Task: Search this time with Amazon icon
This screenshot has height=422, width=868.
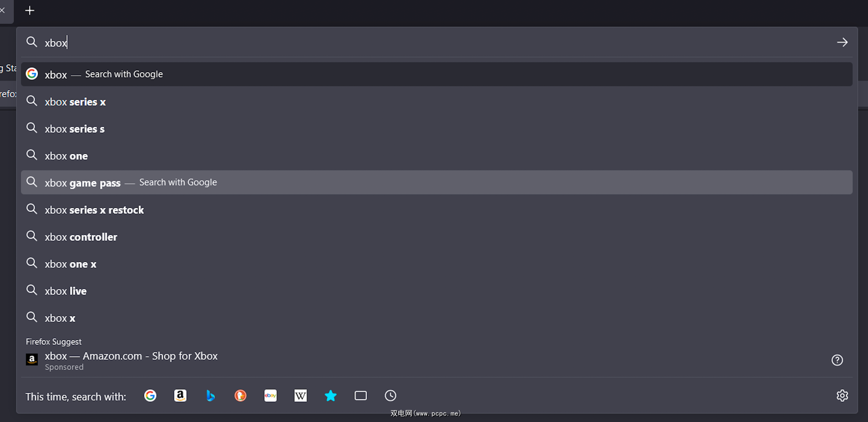Action: point(180,395)
